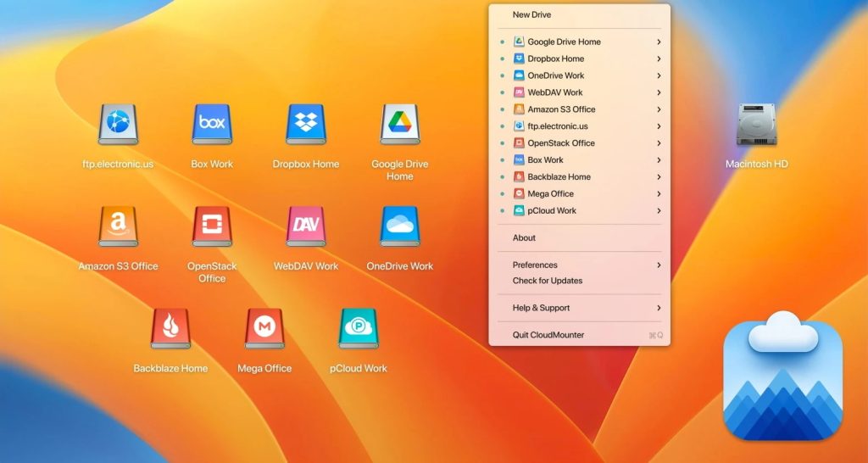Click the Dropbox icon in the menu
Viewport: 868px width, 463px height.
(519, 59)
